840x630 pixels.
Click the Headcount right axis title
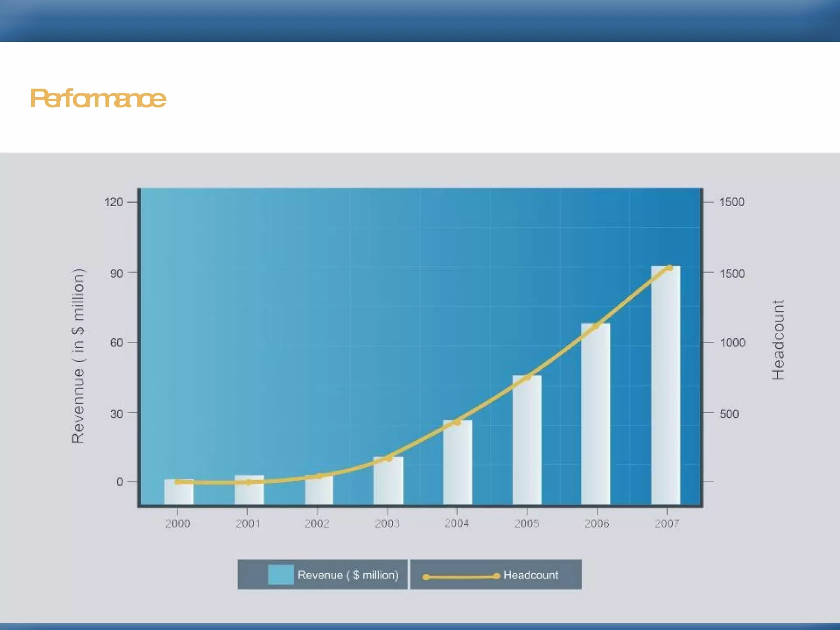[x=778, y=340]
